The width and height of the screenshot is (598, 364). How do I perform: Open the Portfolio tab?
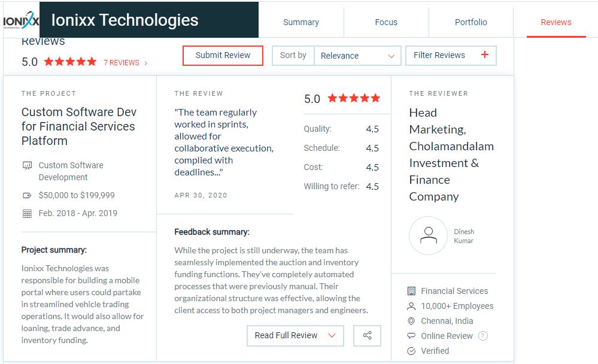470,22
